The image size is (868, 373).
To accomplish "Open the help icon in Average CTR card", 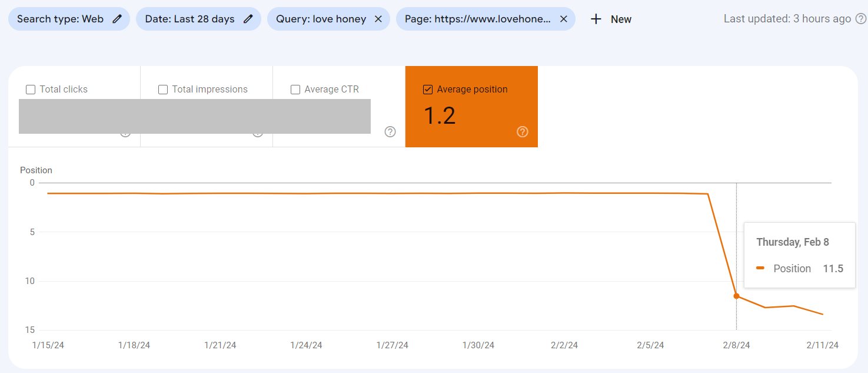I will [390, 132].
